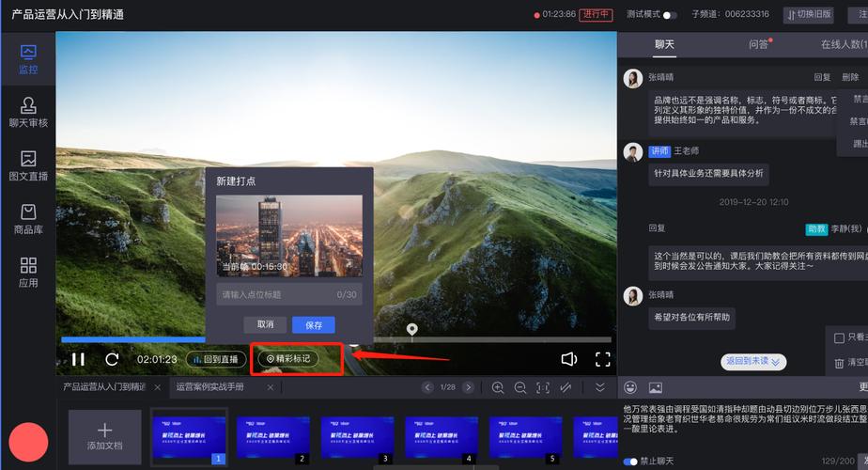868x470 pixels.
Task: Click 王老师's avatar in chat
Action: 633,152
